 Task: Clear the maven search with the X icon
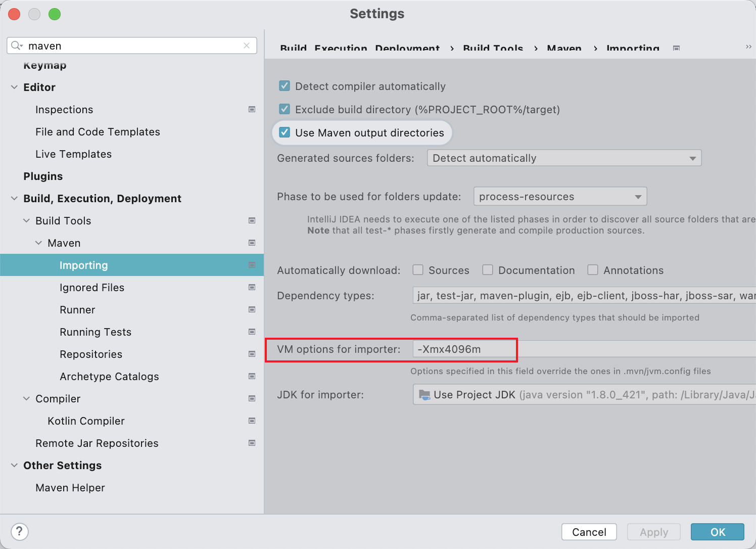coord(247,45)
